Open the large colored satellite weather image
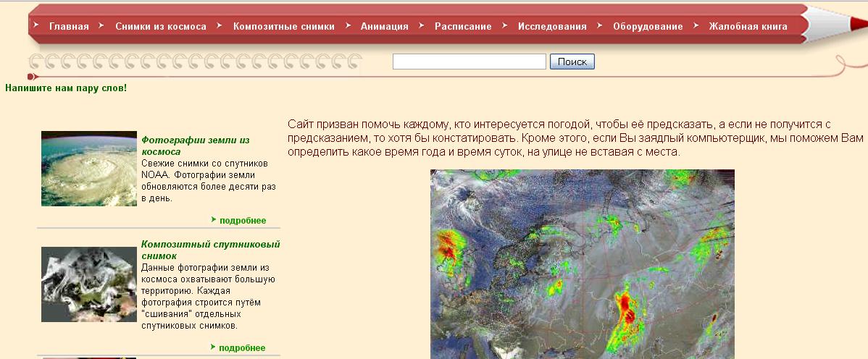 tap(583, 264)
